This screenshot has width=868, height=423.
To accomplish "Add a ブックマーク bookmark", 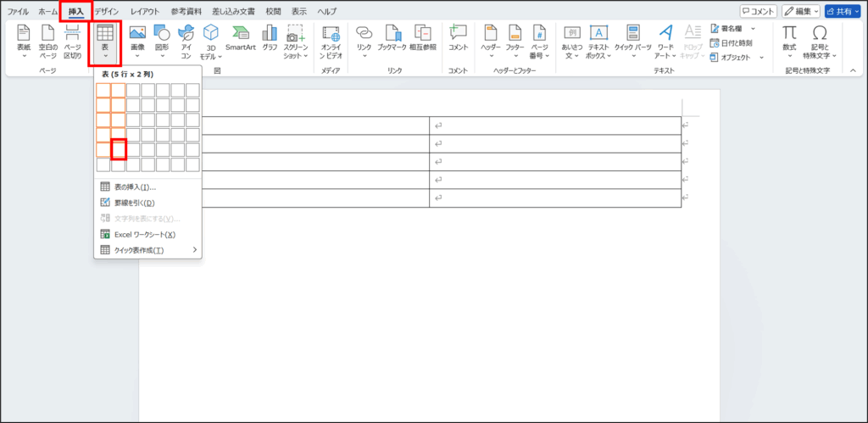I will [392, 39].
